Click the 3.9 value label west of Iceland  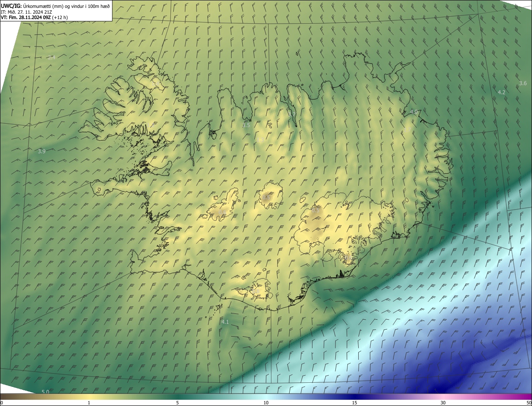point(42,152)
